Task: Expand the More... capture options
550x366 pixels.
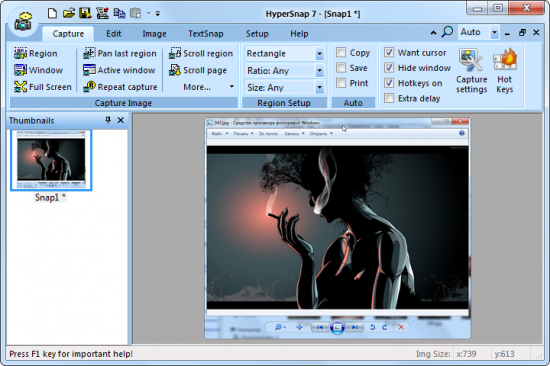Action: click(208, 87)
